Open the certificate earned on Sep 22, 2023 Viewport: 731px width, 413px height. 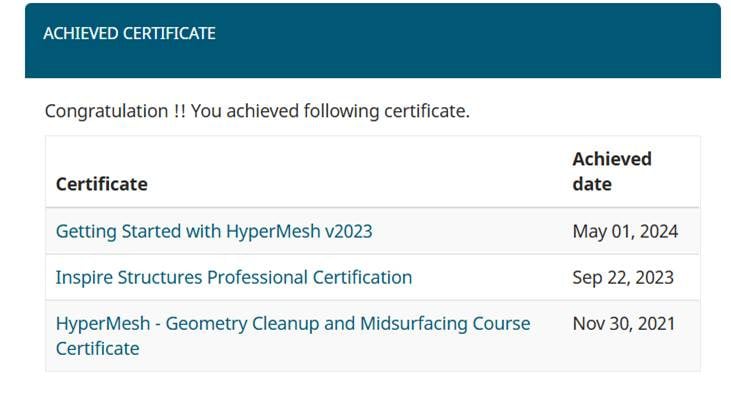click(x=234, y=278)
